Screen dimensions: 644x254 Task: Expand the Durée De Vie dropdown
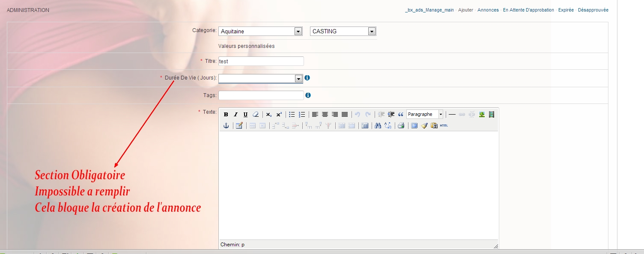pyautogui.click(x=298, y=79)
